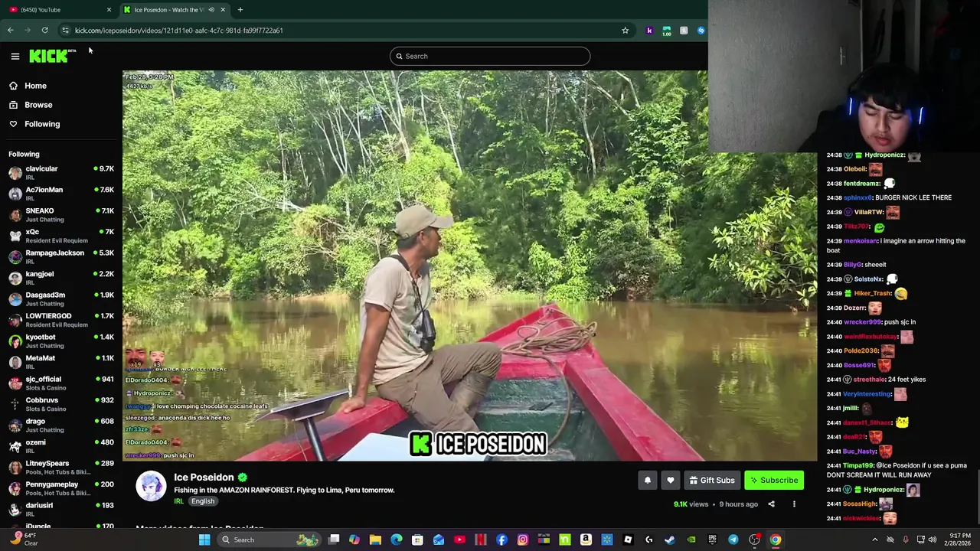This screenshot has width=980, height=551.
Task: Click the English language tag
Action: click(x=203, y=501)
